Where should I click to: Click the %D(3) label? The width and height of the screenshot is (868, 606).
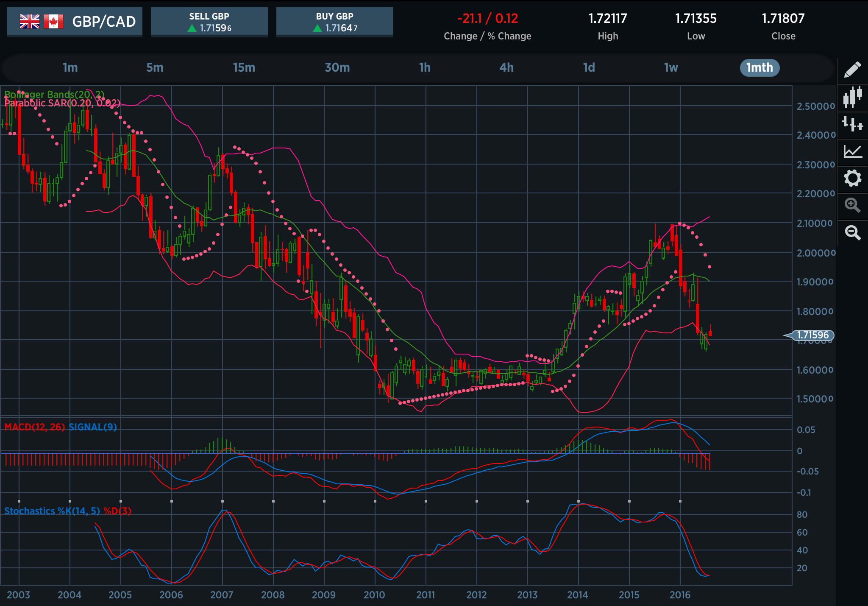tap(117, 511)
